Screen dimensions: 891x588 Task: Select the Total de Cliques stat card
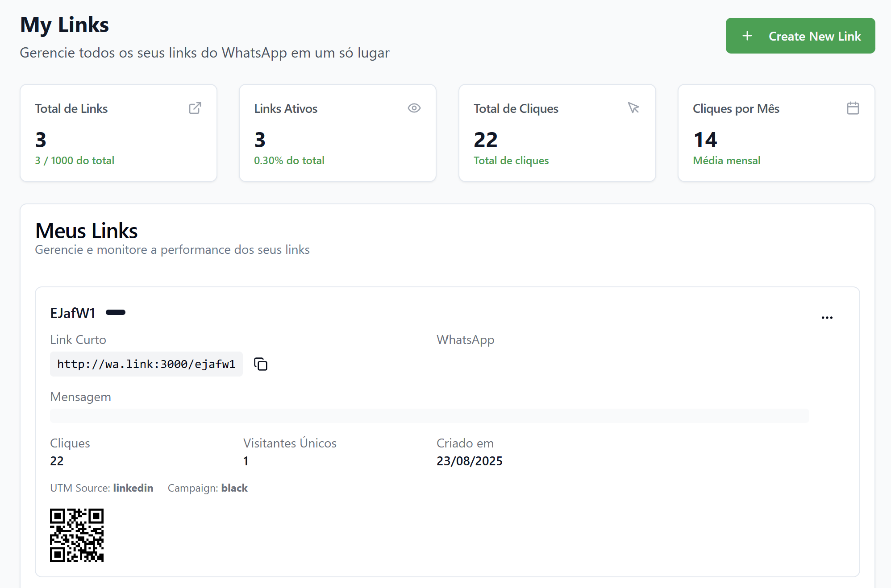(557, 133)
